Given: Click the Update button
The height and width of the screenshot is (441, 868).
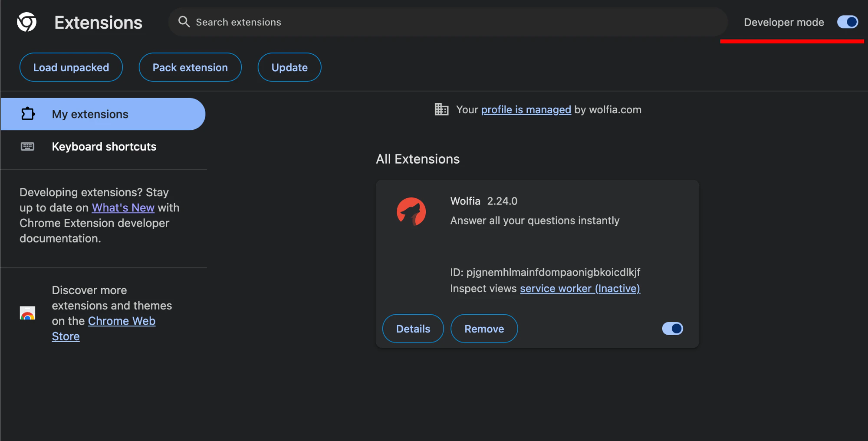Looking at the screenshot, I should click(x=289, y=67).
